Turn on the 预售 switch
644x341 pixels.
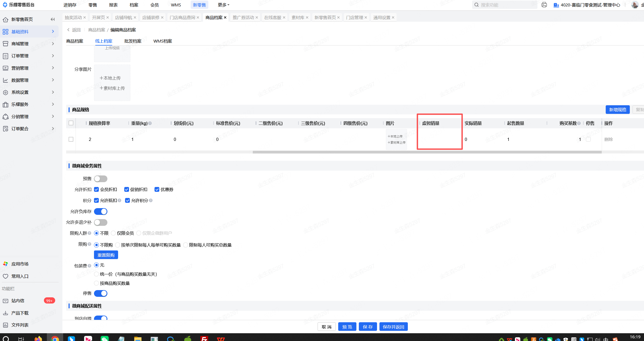[101, 179]
